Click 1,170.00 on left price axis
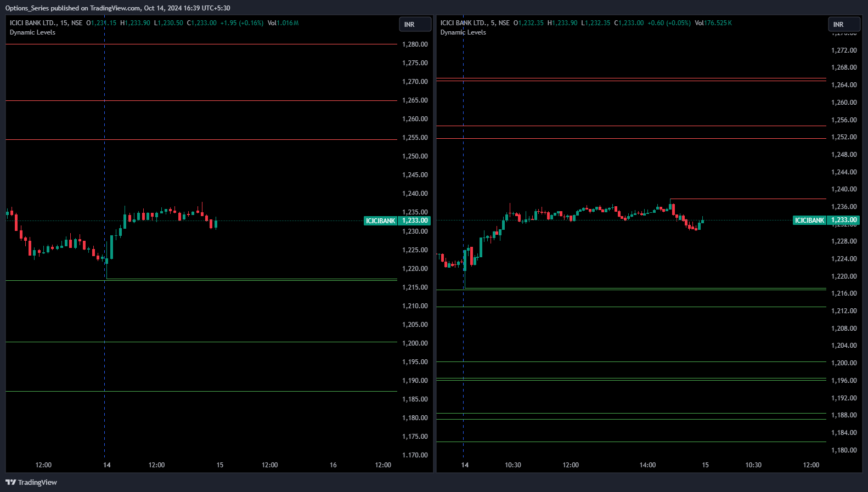The height and width of the screenshot is (492, 868). click(x=415, y=455)
